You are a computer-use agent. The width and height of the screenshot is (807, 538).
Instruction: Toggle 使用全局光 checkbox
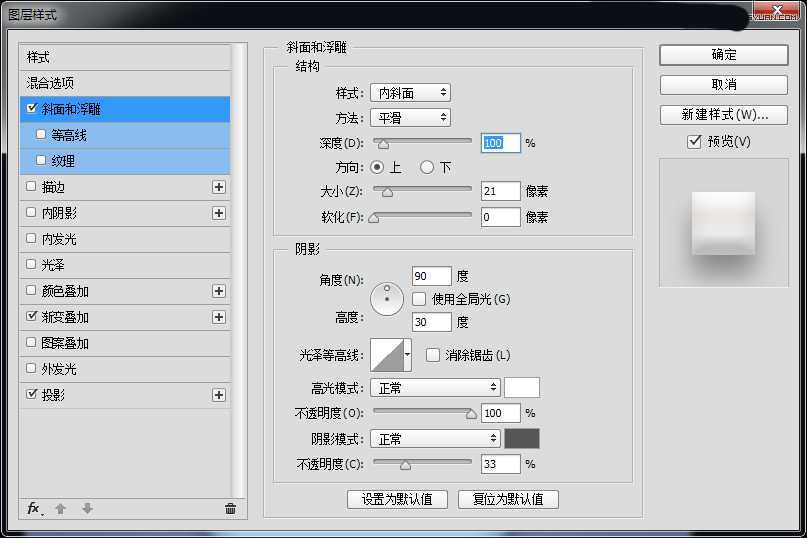tap(419, 299)
